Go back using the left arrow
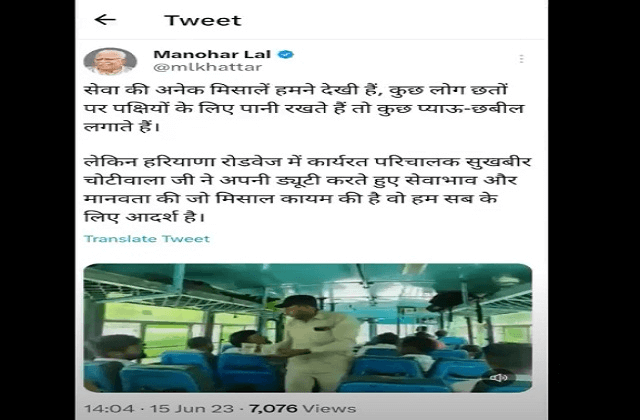The height and width of the screenshot is (420, 640). click(x=105, y=20)
